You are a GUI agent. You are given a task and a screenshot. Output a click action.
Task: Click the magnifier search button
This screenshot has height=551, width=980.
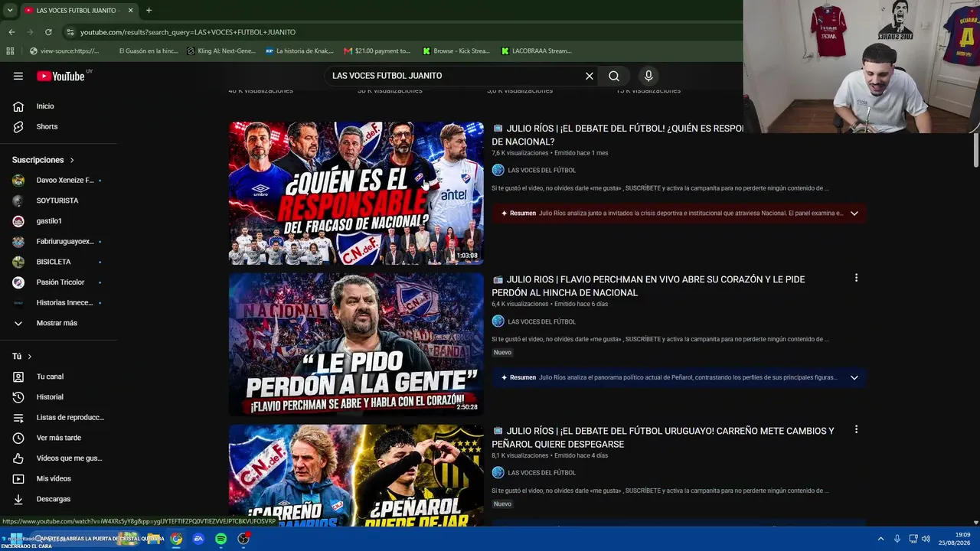(x=614, y=76)
